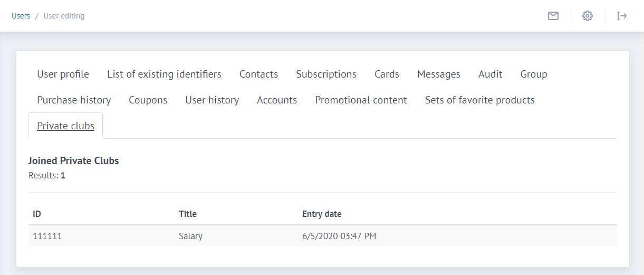Viewport: 644px width, 275px height.
Task: Open List of existing identifiers tab
Action: (164, 74)
